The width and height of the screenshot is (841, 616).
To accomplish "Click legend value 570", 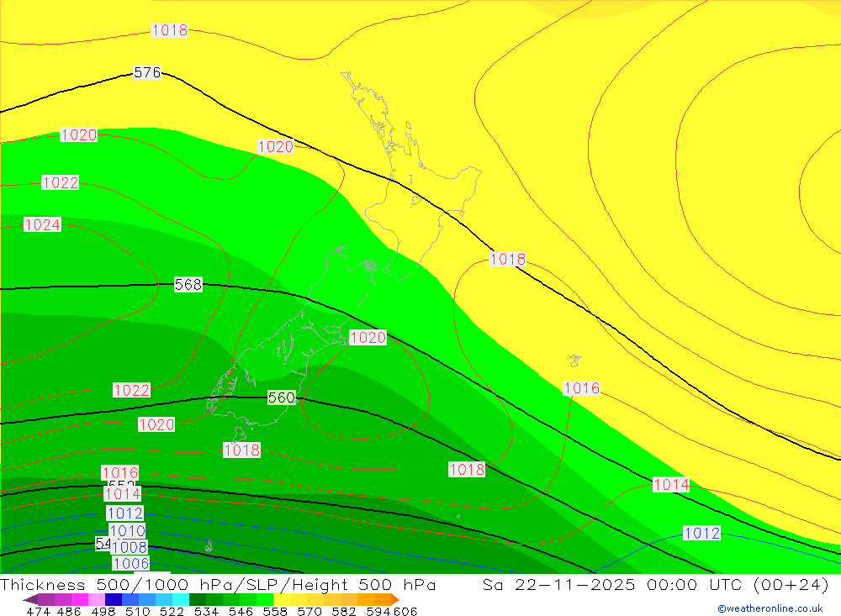I will pyautogui.click(x=309, y=611).
